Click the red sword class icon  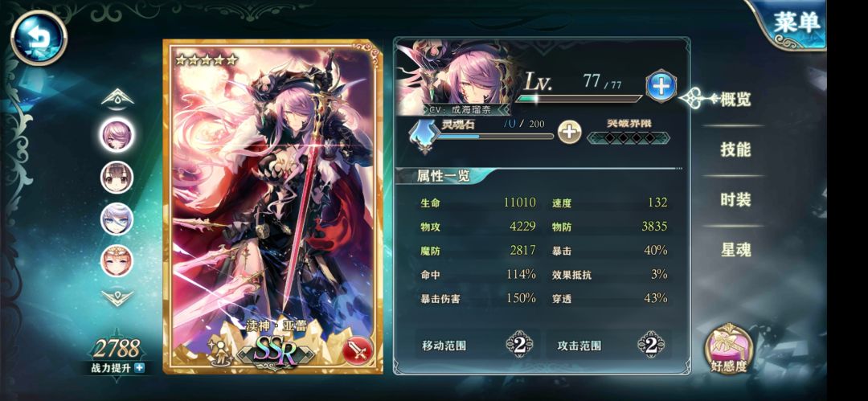358,351
